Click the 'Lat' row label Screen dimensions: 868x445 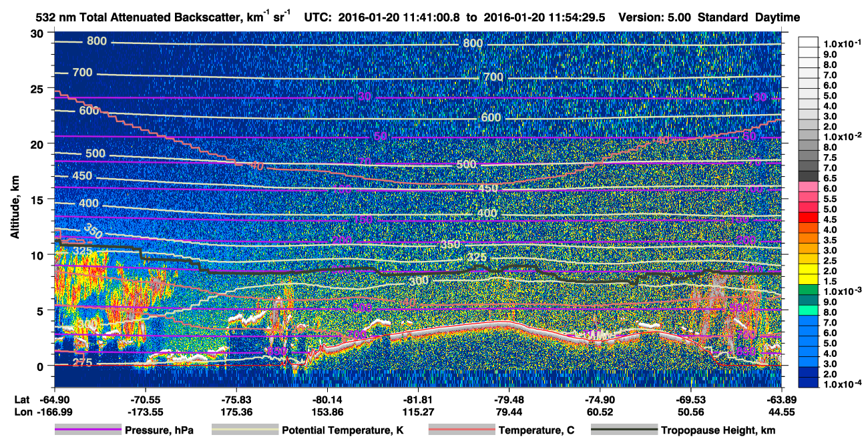[x=22, y=400]
